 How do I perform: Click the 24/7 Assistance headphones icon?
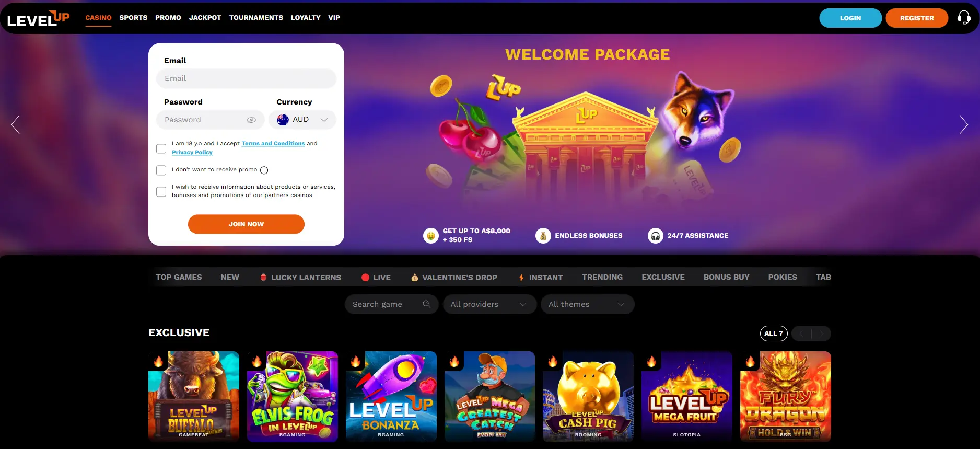point(655,236)
